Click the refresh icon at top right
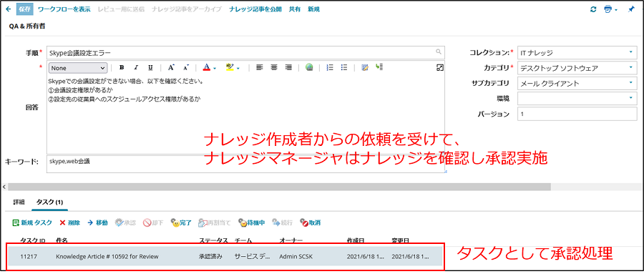 click(x=593, y=9)
